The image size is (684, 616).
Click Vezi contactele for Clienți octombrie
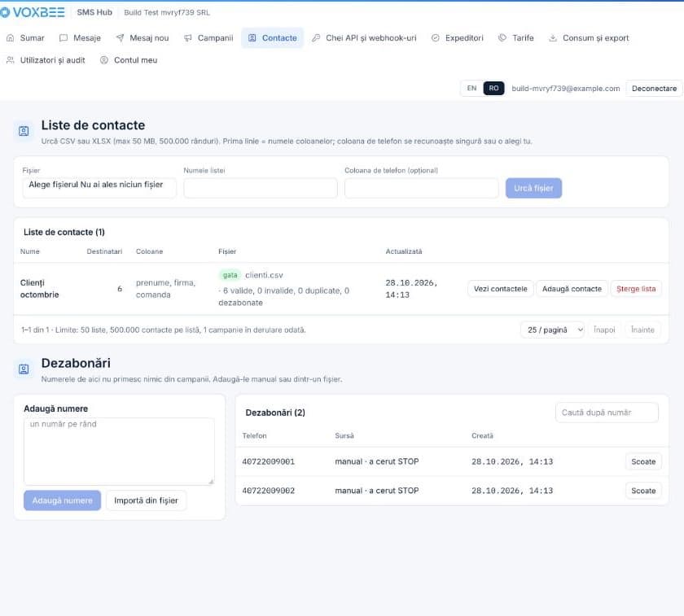pos(500,289)
